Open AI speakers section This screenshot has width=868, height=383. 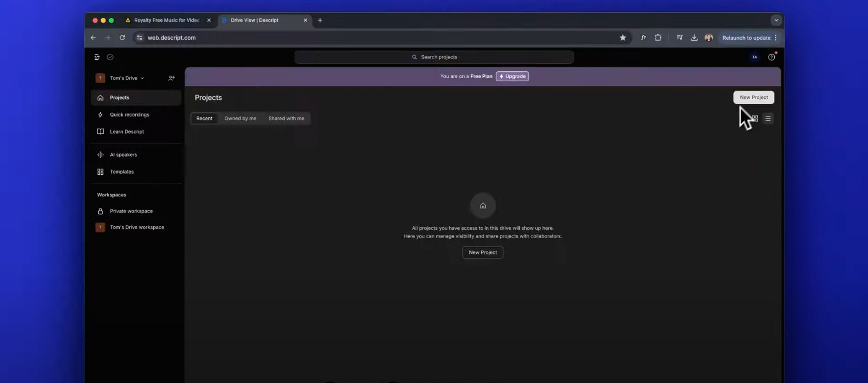pyautogui.click(x=136, y=154)
